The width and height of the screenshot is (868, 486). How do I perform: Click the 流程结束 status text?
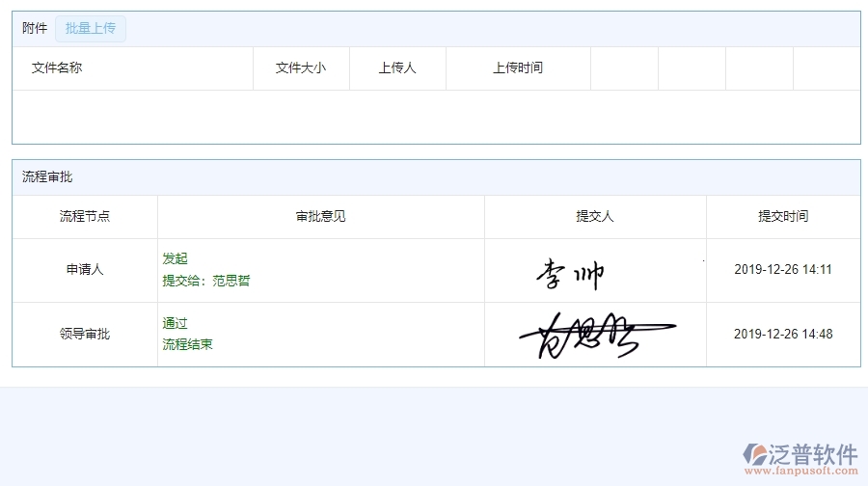(188, 344)
